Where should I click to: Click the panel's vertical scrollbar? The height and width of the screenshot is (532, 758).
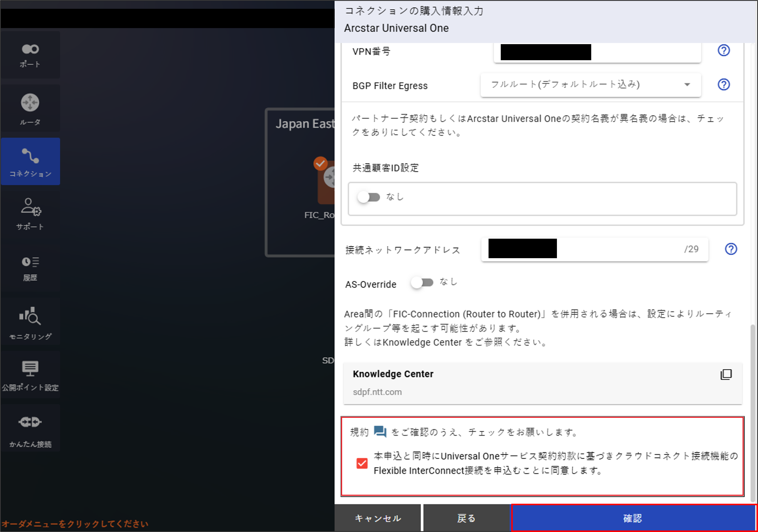[x=753, y=413]
